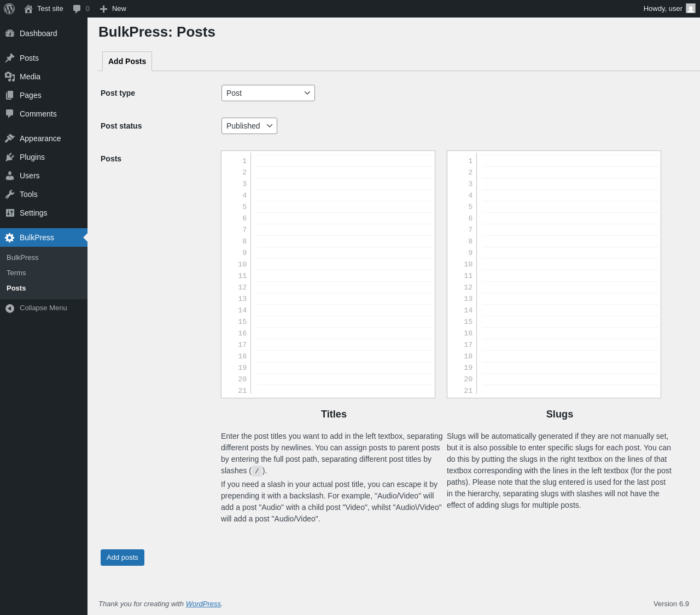700x615 pixels.
Task: Click the Titles heading
Action: [x=334, y=414]
